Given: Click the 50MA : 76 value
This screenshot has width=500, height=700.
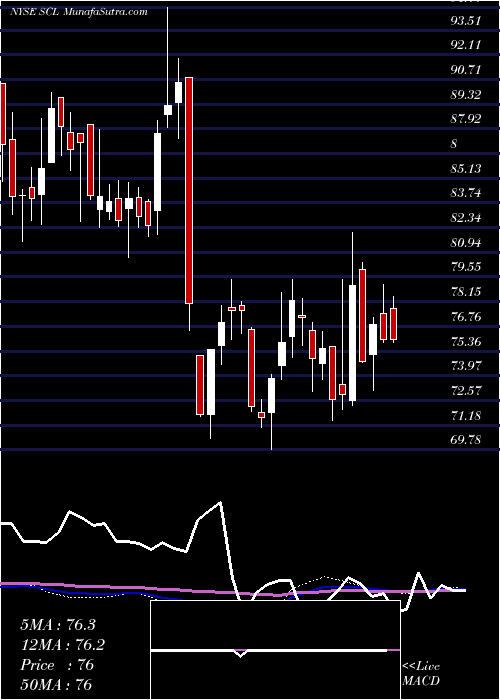Looking at the screenshot, I should coord(56,685).
